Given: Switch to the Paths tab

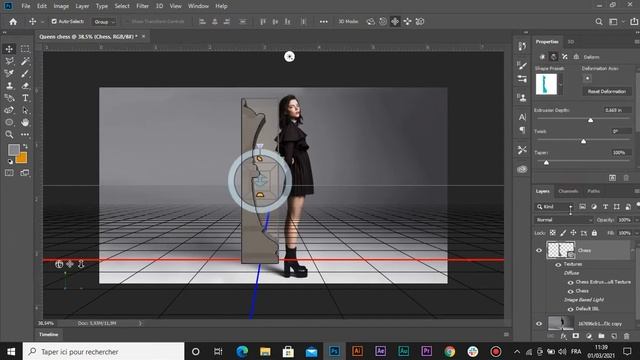Looking at the screenshot, I should pyautogui.click(x=593, y=191).
